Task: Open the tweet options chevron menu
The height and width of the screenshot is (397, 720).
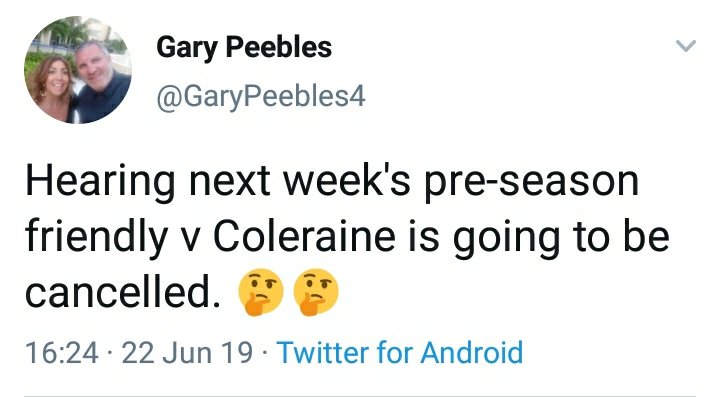Action: (x=686, y=46)
